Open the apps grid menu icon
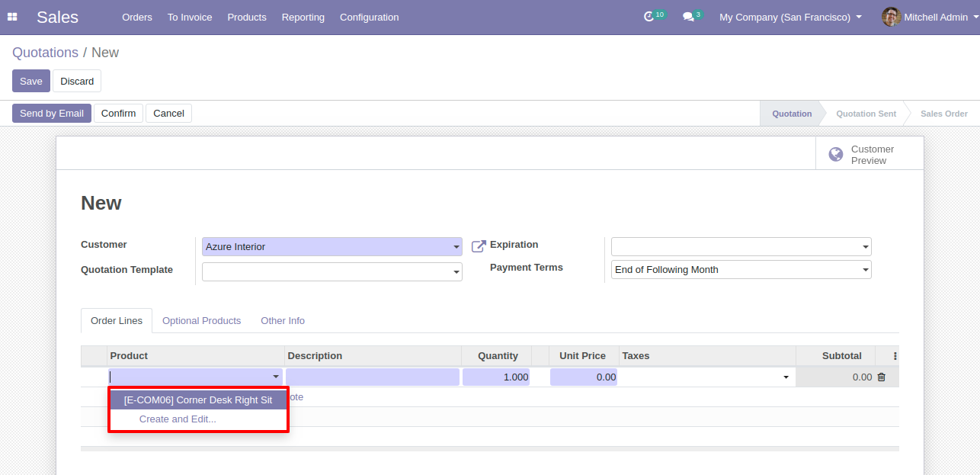This screenshot has height=475, width=980. point(12,17)
